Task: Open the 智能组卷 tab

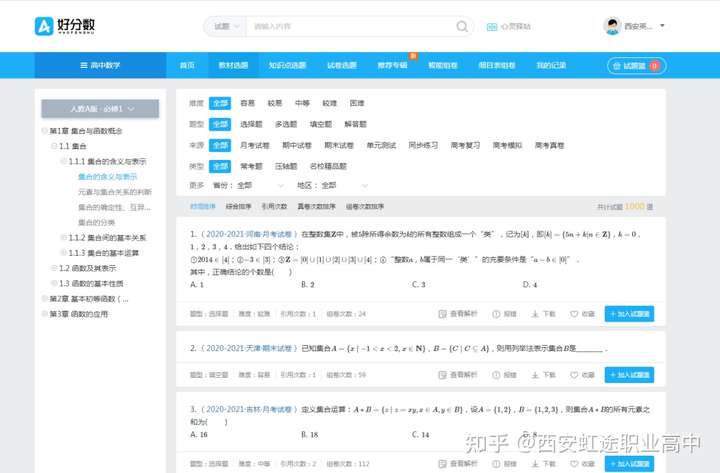Action: [x=443, y=66]
